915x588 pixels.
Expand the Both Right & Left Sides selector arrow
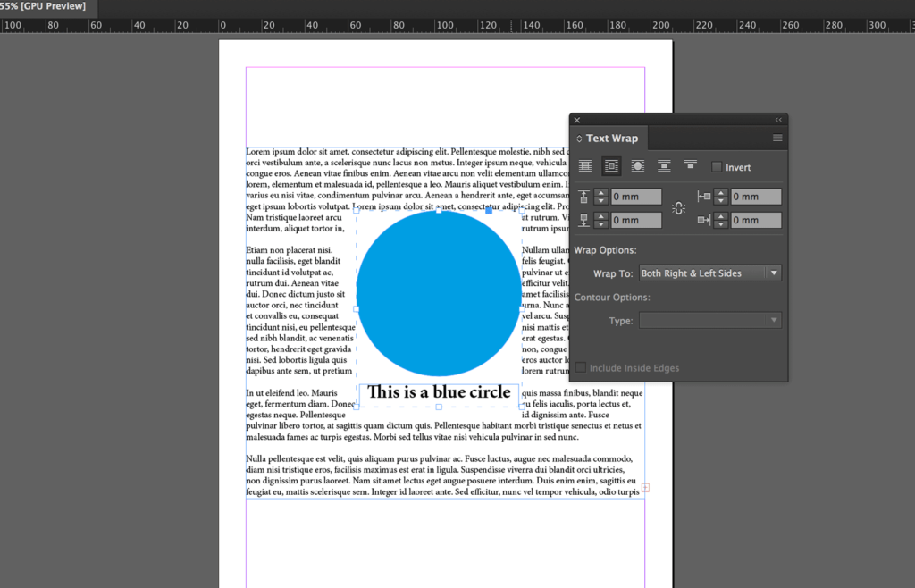tap(773, 273)
